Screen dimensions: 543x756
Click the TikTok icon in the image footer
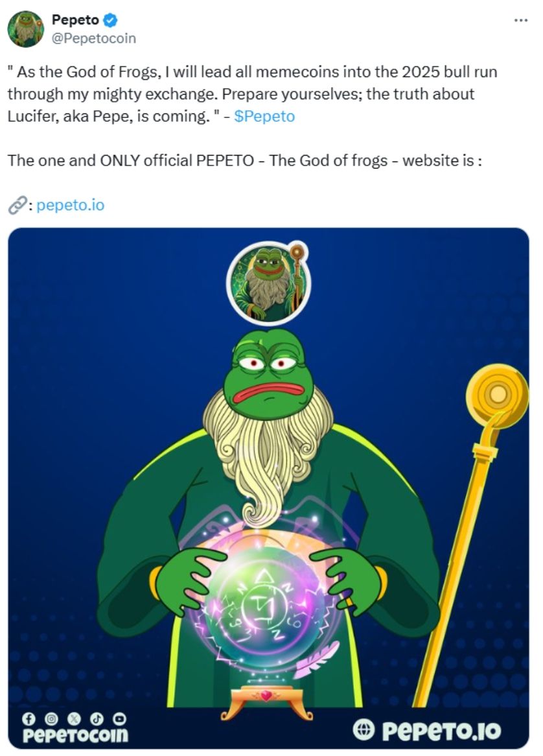(x=97, y=719)
